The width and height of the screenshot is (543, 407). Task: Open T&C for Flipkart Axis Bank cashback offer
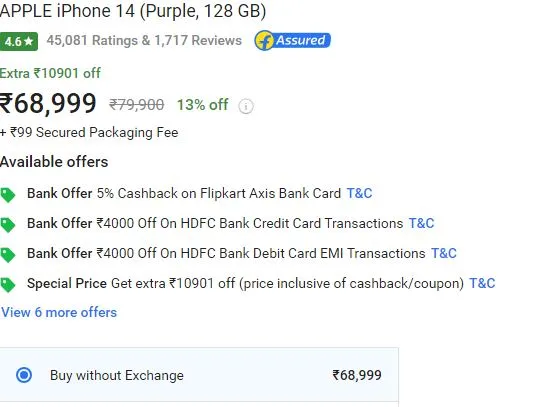coord(359,193)
